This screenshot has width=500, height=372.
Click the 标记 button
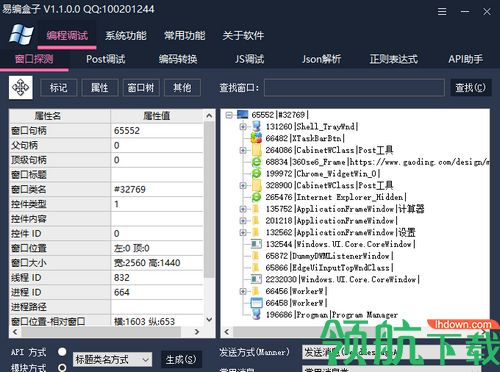[x=59, y=88]
